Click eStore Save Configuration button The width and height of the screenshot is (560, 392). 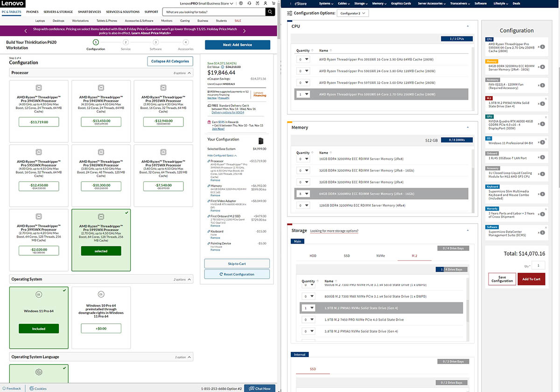[502, 279]
